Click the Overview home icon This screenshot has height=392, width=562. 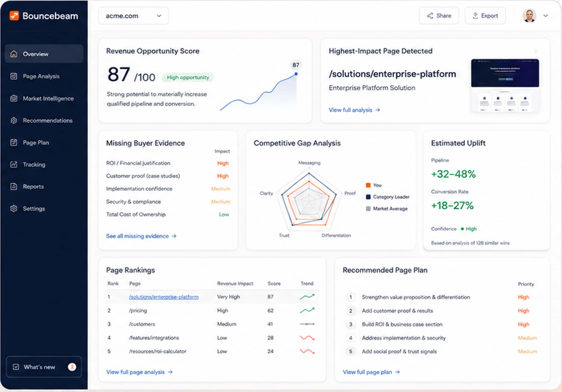[x=14, y=54]
